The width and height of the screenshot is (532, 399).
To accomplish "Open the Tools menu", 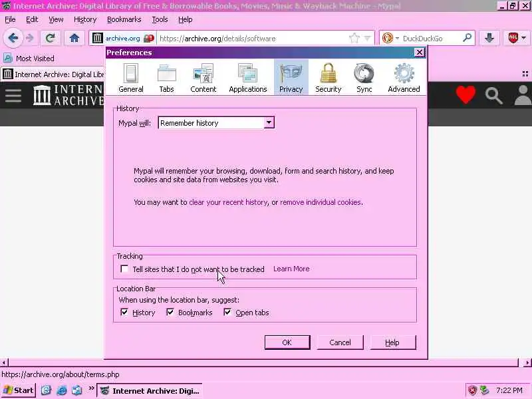I will point(160,20).
